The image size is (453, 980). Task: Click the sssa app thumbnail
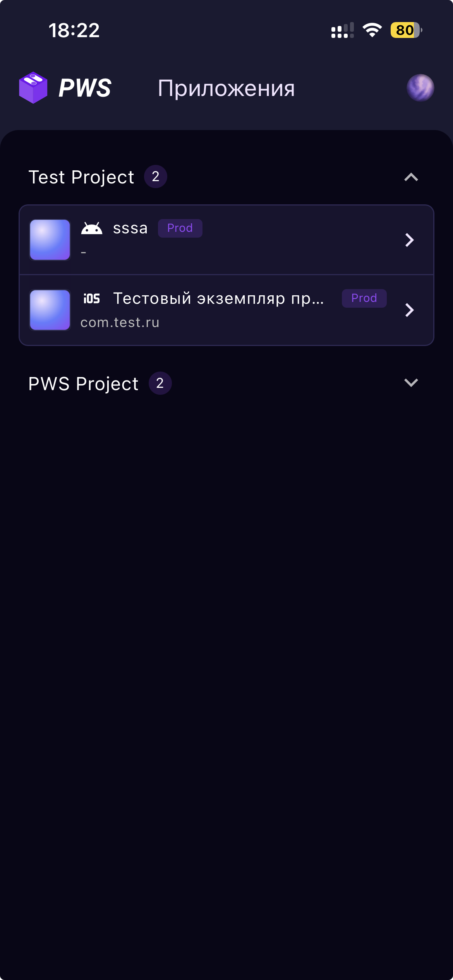50,240
